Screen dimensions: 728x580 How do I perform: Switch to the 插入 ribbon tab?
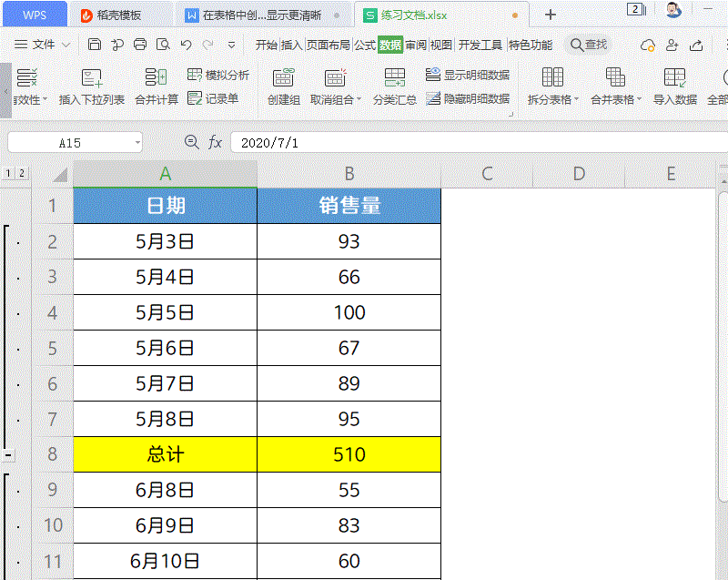coord(291,45)
